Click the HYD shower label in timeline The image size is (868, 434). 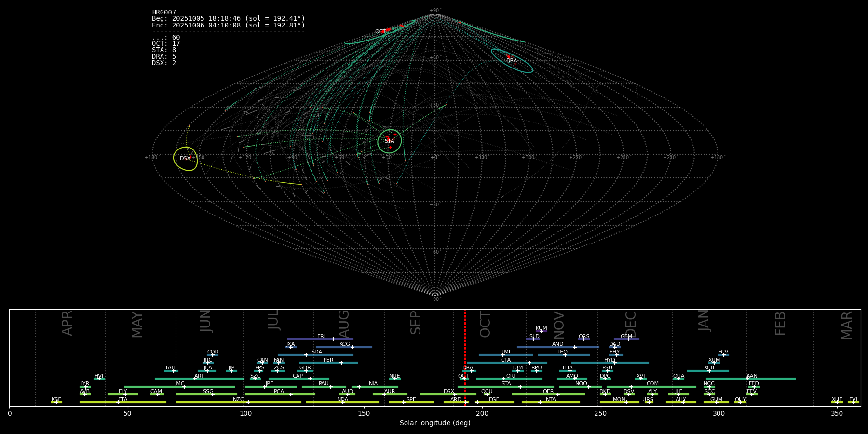tap(610, 360)
